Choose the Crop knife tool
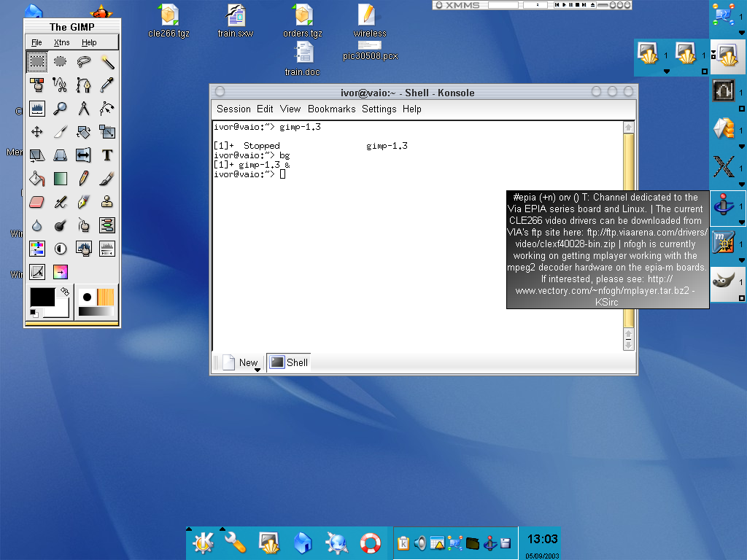 (x=60, y=131)
